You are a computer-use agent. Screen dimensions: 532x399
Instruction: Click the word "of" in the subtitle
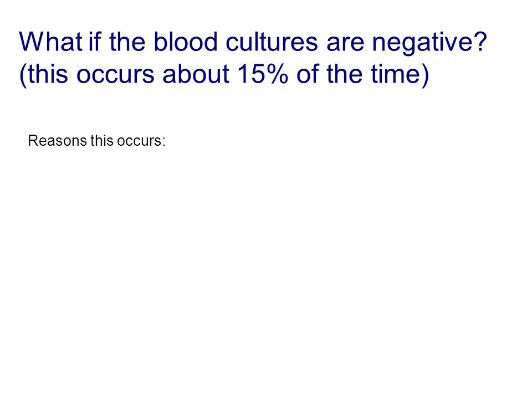click(x=308, y=74)
